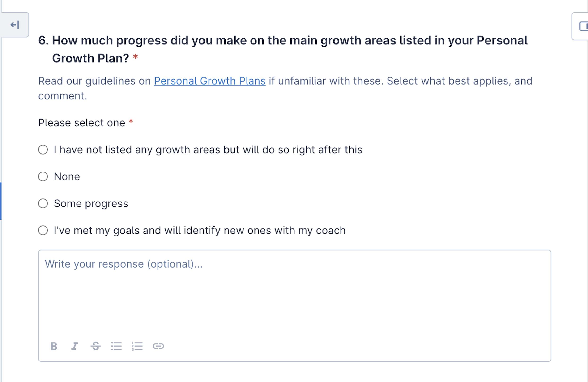Collapse the left sidebar with the arrow icon
The width and height of the screenshot is (588, 382).
coord(15,25)
